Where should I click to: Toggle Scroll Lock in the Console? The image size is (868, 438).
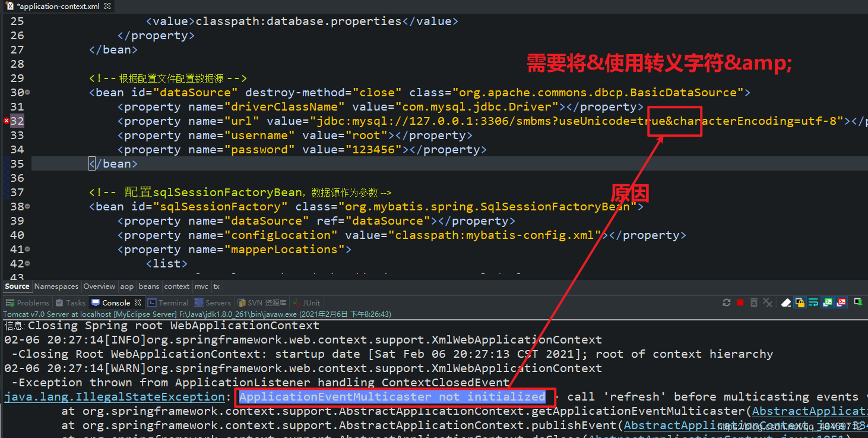pos(800,302)
